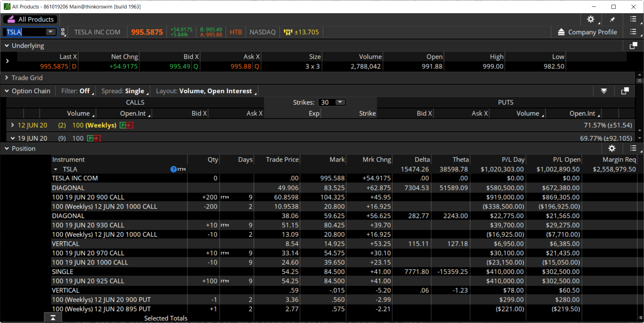Screen dimensions: 644x323
Task: Pin the window with the pin icon
Action: click(612, 19)
